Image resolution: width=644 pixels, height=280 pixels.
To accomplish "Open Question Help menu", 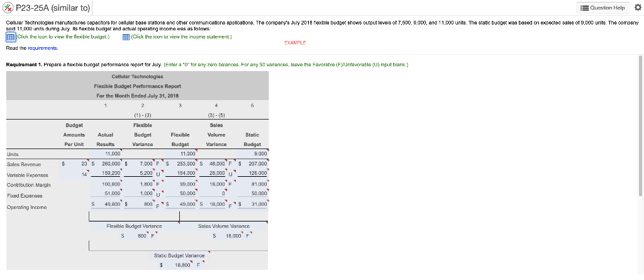I will [603, 8].
